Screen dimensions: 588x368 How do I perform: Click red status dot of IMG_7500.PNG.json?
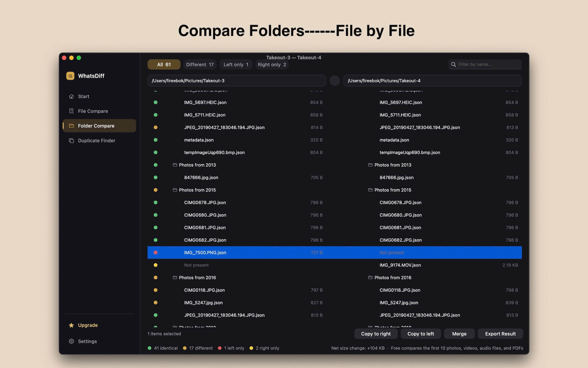tap(156, 253)
